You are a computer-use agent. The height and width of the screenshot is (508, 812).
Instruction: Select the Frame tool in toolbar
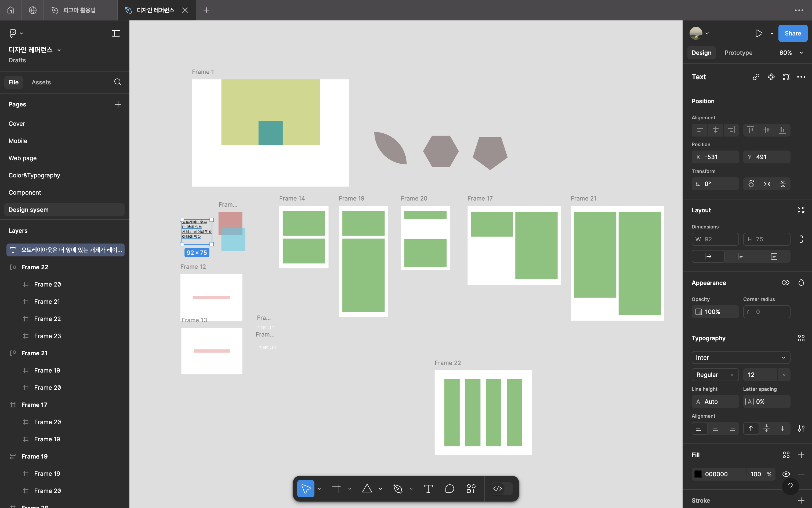coord(336,489)
